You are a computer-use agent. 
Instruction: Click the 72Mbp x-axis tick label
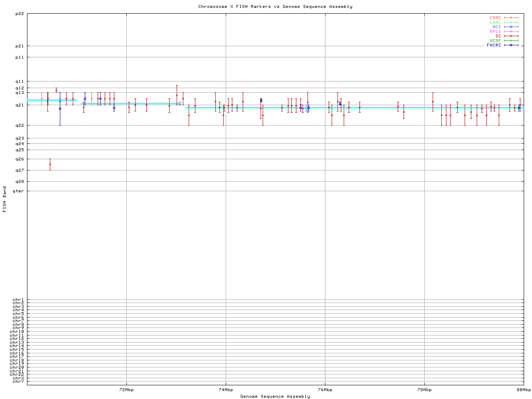[x=126, y=390]
